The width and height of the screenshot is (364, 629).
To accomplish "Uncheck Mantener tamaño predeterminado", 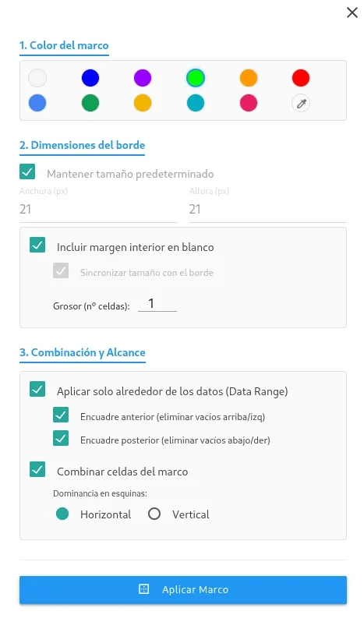I will pos(27,171).
